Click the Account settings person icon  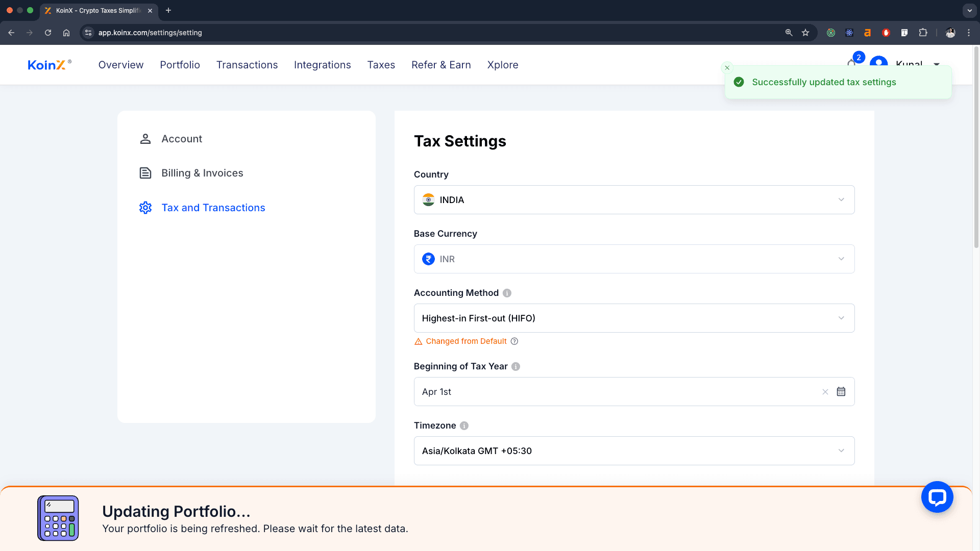[x=145, y=139]
